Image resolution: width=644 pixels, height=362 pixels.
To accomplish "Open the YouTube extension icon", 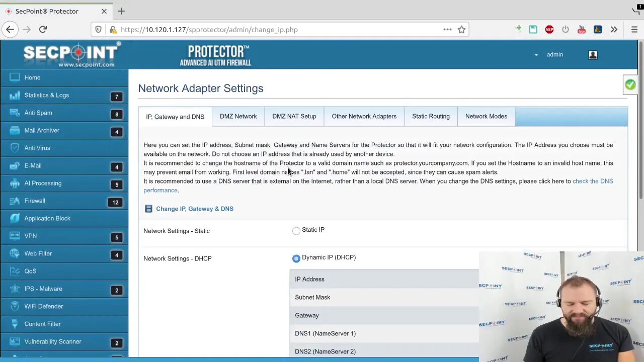I will coord(582,30).
